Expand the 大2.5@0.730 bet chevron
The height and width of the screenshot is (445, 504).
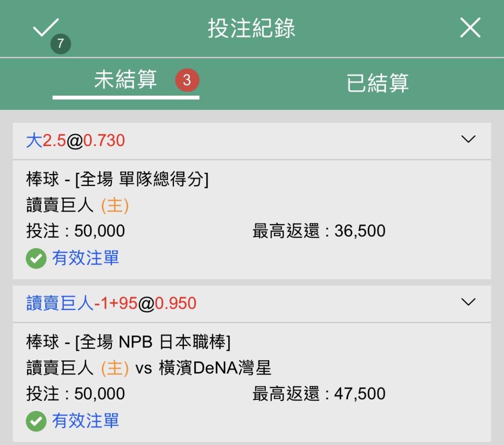point(468,139)
